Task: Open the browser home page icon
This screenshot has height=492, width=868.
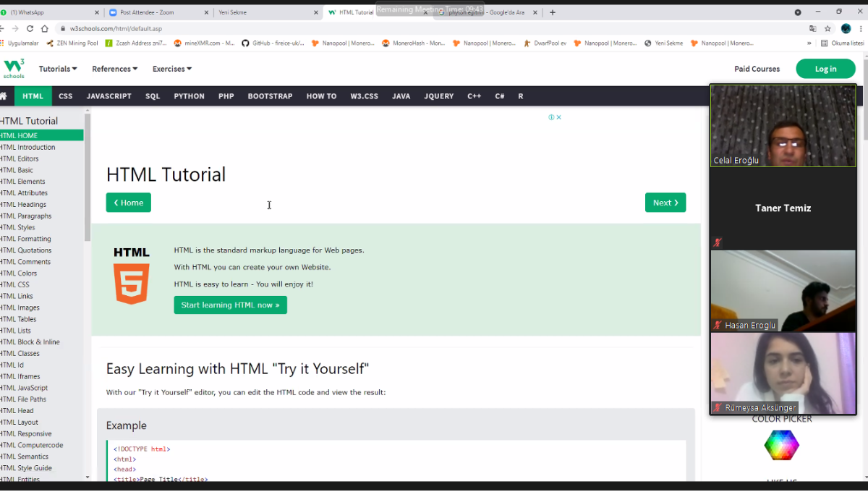Action: click(x=44, y=29)
